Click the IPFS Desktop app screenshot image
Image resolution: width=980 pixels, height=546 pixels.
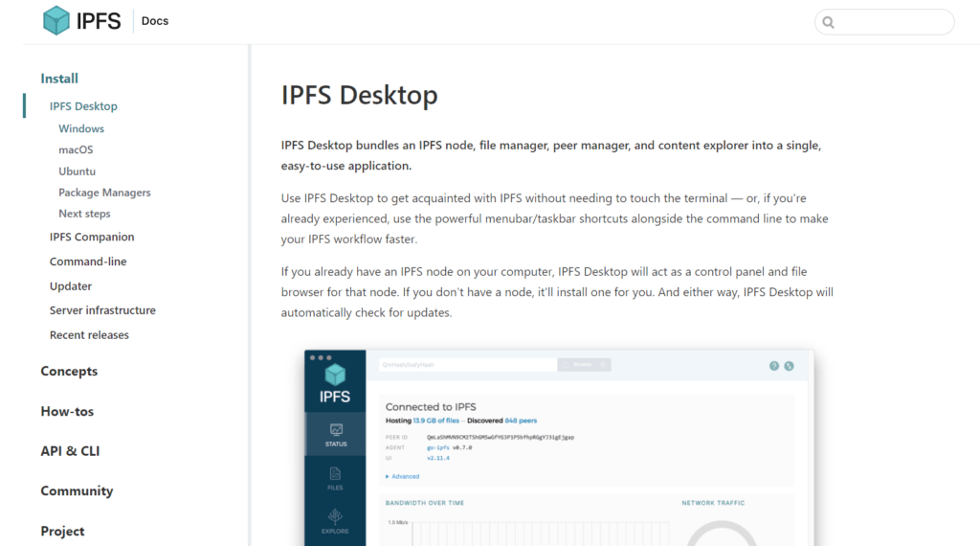point(559,447)
